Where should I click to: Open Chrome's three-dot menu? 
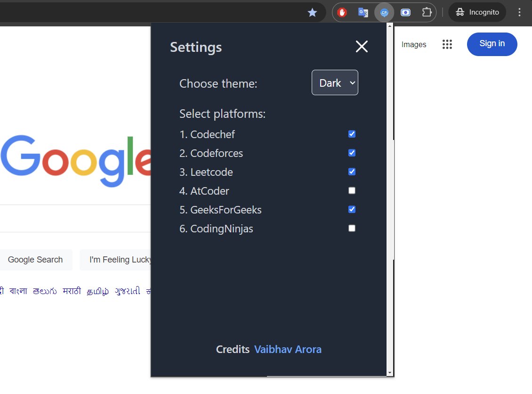(519, 12)
